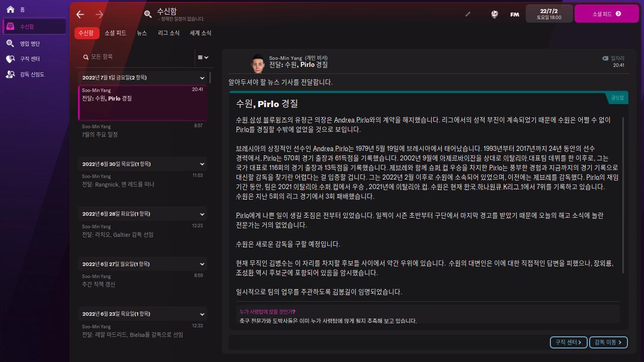
Task: Click the Andrea Pirlo link in article
Action: coord(352,120)
